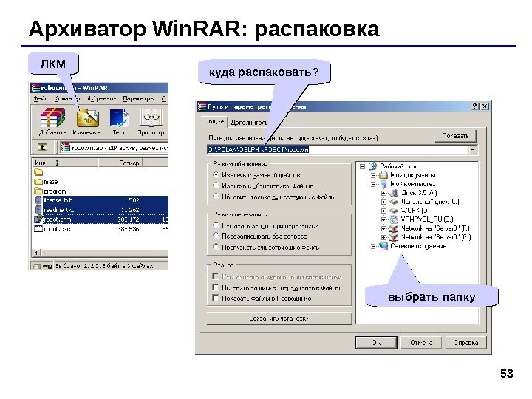Select the maze folder icon

[x=38, y=182]
